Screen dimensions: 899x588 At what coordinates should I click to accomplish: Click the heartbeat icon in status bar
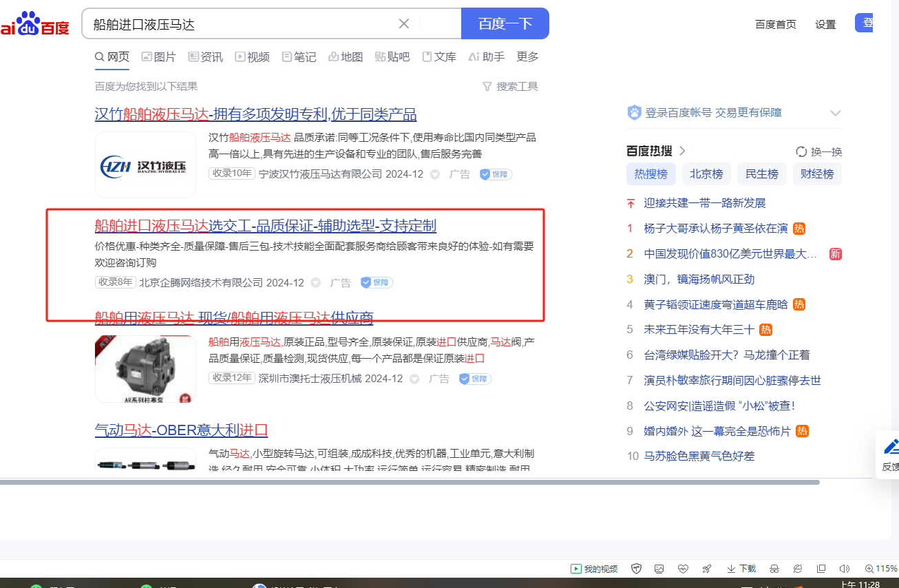point(683,569)
